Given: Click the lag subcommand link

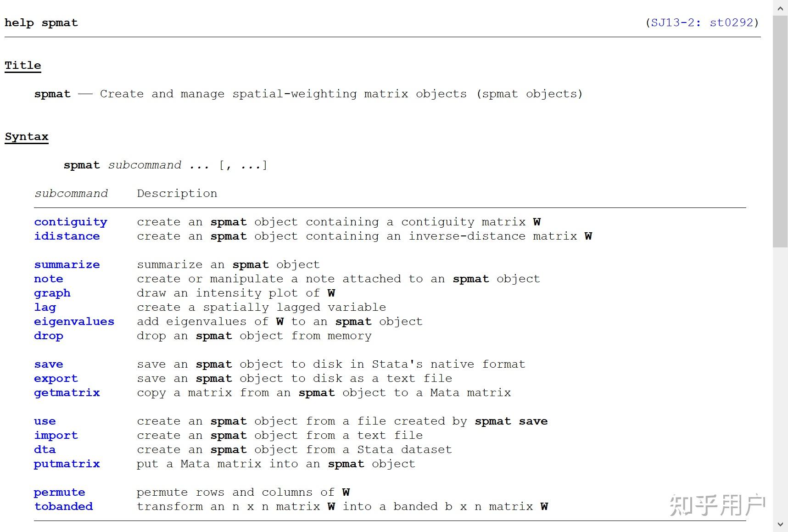Looking at the screenshot, I should (45, 308).
